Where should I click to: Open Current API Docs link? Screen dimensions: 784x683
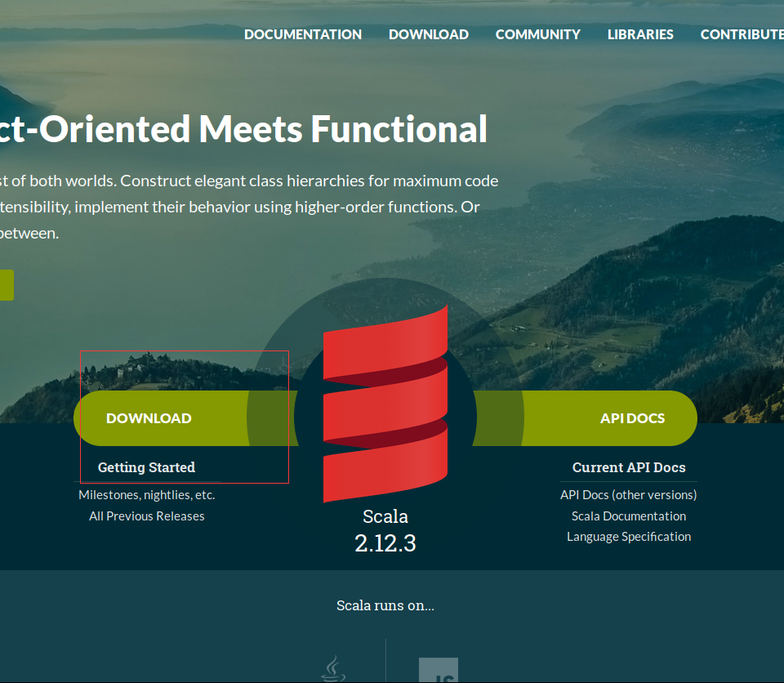point(629,467)
